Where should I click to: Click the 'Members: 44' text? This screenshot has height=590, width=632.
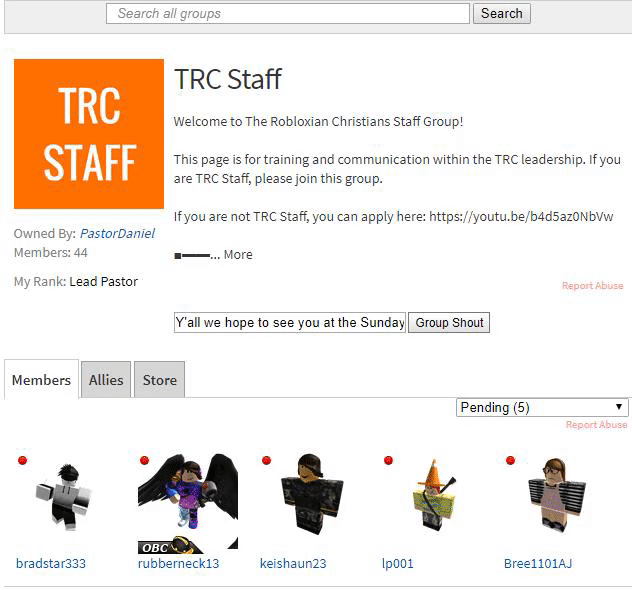50,253
